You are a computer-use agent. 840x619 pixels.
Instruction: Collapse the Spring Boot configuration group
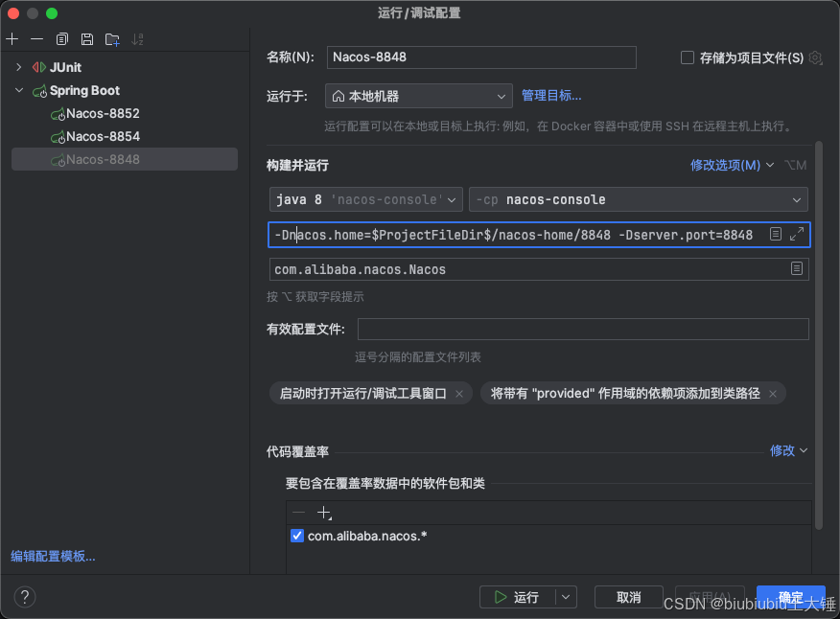pos(19,90)
